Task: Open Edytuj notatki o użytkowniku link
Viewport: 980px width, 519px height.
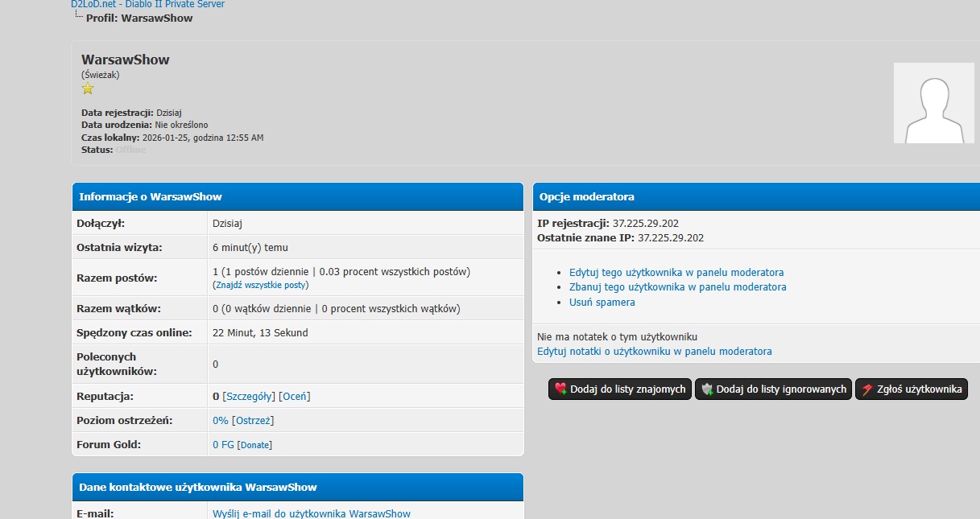Action: click(655, 352)
